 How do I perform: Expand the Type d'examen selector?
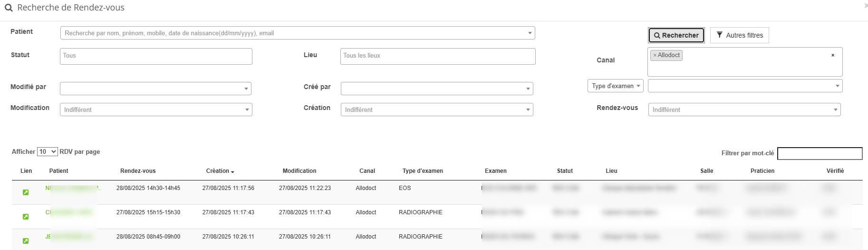coord(615,86)
